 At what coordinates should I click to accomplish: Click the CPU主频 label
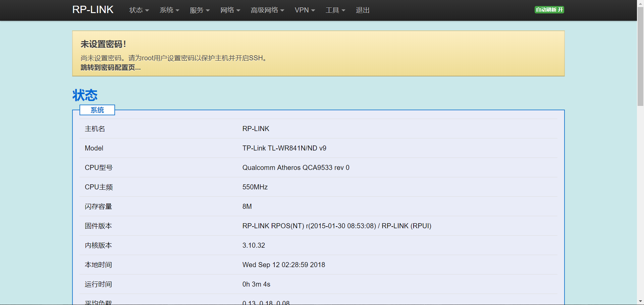[x=99, y=187]
